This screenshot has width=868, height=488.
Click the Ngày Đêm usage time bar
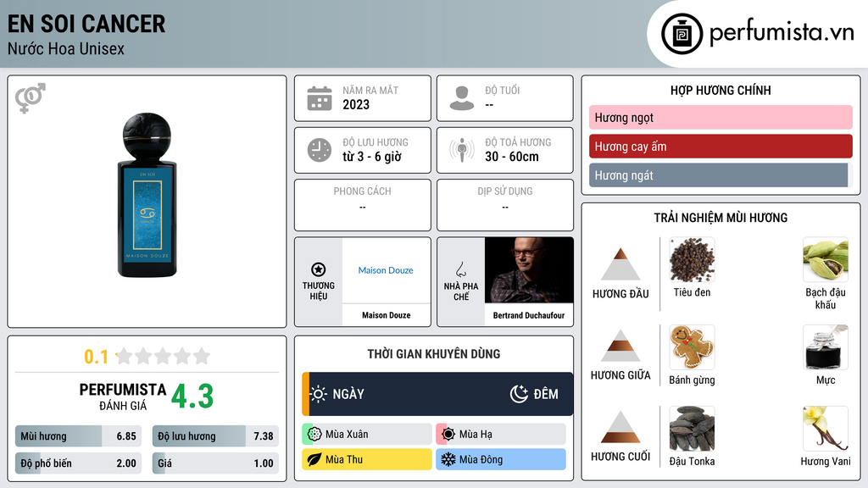point(437,394)
